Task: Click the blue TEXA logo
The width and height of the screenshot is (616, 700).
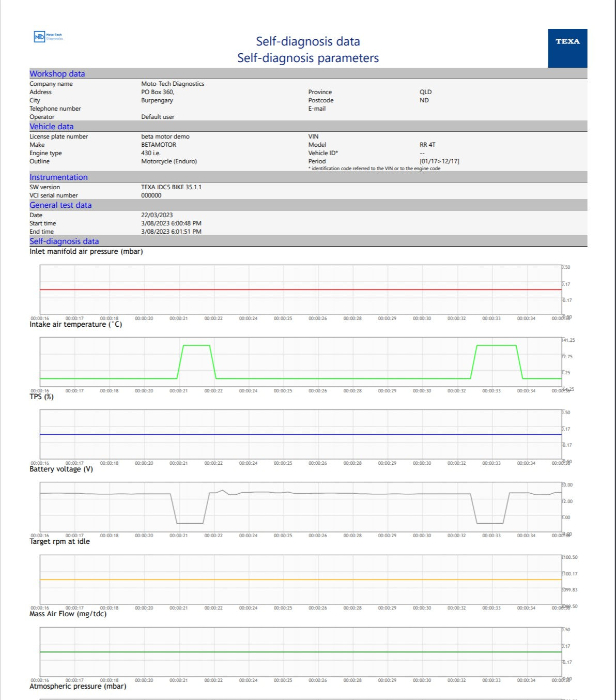Action: coord(567,48)
